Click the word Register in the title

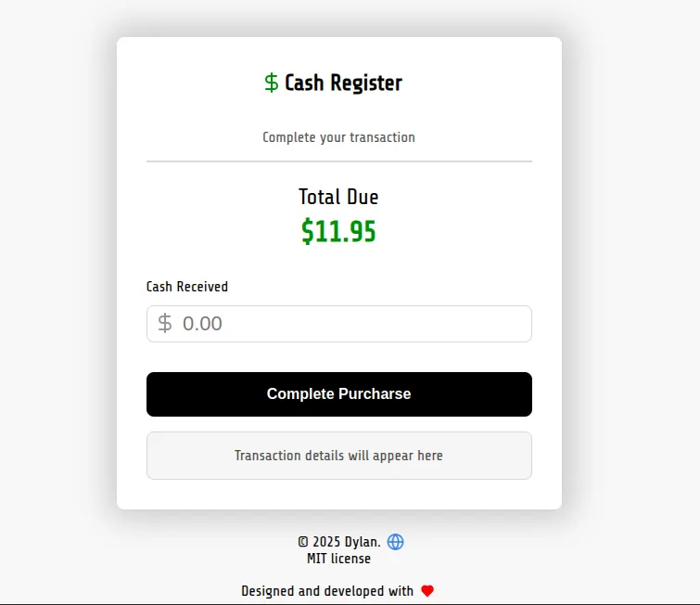(366, 84)
